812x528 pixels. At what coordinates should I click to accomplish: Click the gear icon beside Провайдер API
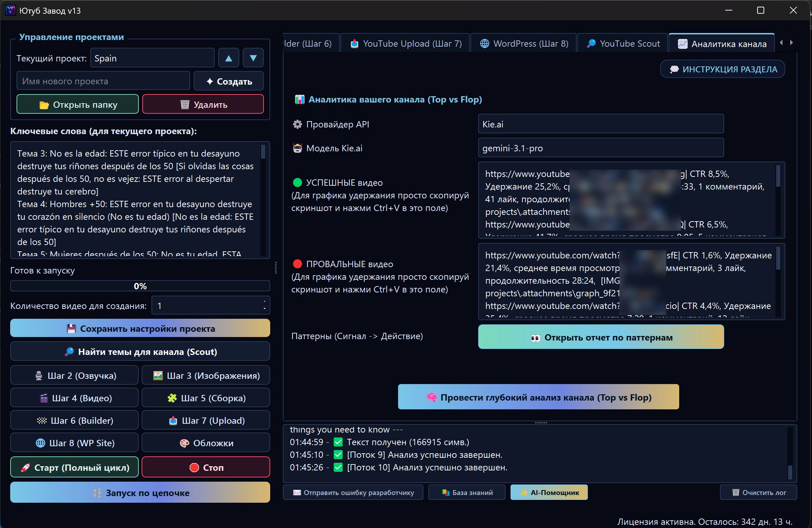pos(297,124)
